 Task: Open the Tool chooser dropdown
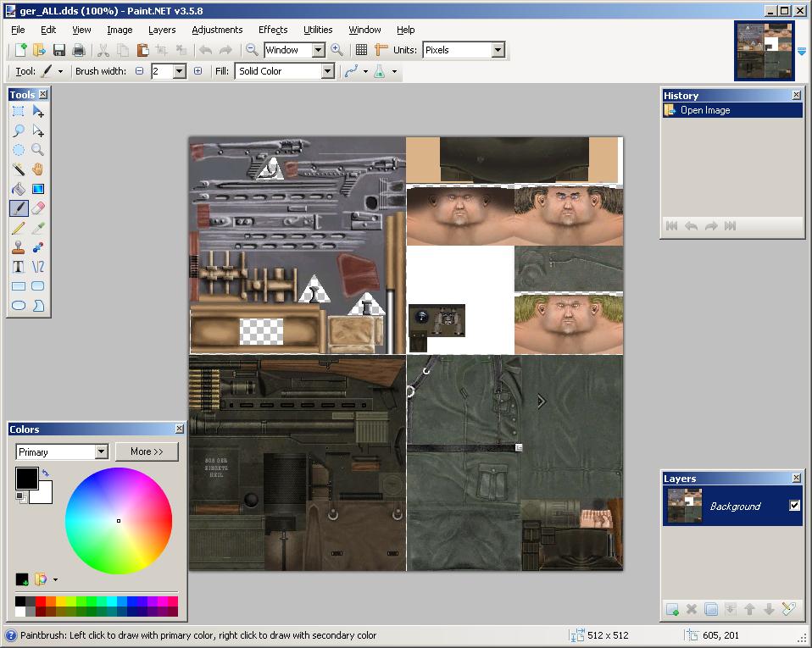coord(60,71)
